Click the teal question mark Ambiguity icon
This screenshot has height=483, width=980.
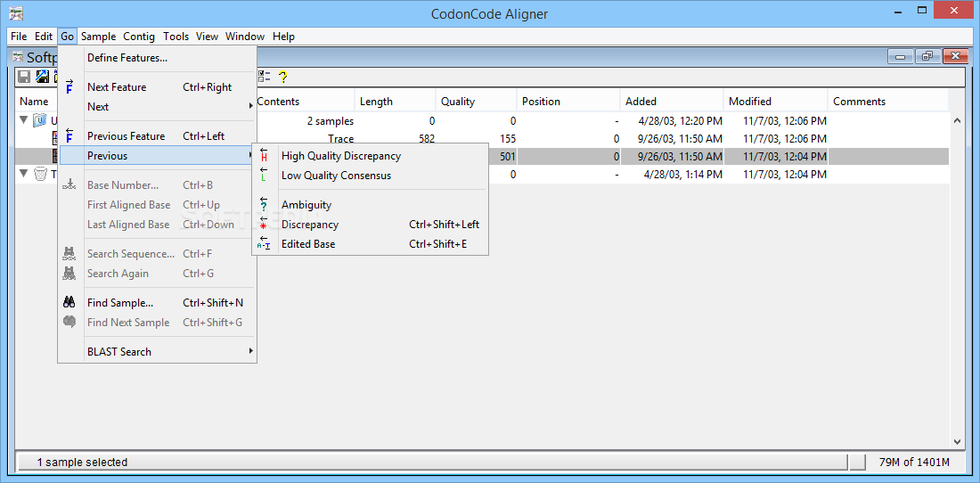point(264,204)
